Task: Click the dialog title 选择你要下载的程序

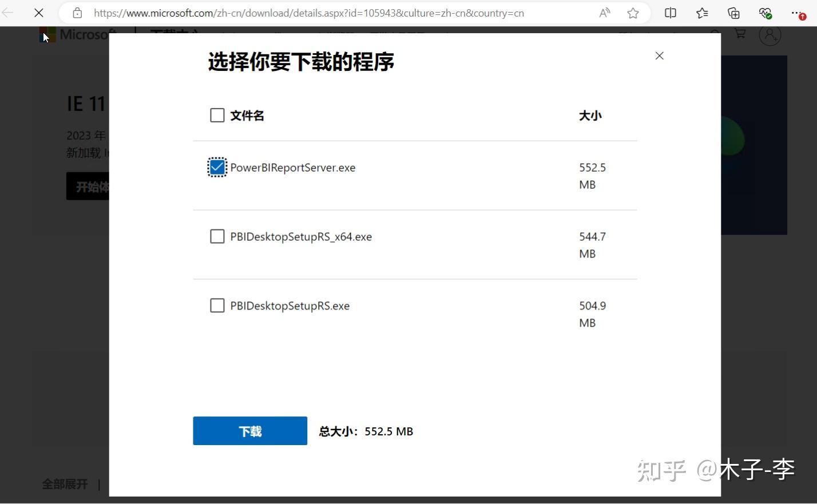Action: point(301,62)
